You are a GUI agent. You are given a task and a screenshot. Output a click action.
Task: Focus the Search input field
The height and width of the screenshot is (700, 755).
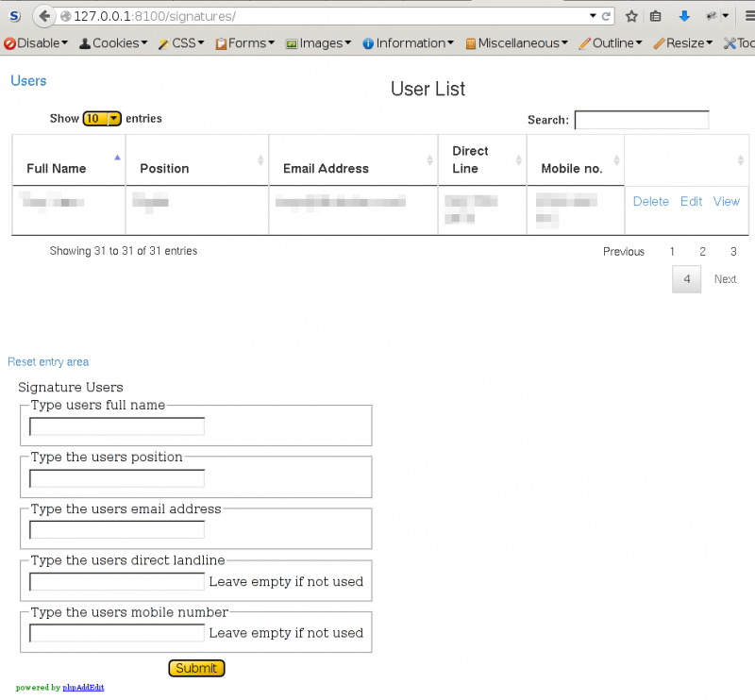coord(641,120)
